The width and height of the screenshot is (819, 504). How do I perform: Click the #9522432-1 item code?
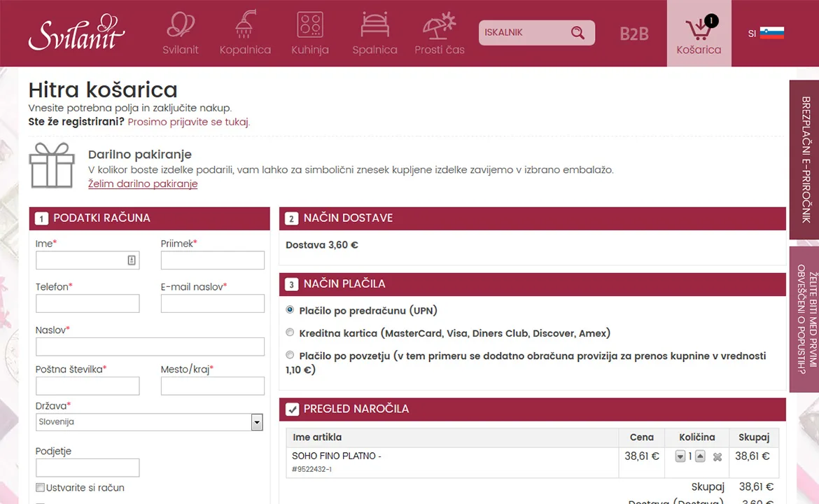tap(311, 469)
